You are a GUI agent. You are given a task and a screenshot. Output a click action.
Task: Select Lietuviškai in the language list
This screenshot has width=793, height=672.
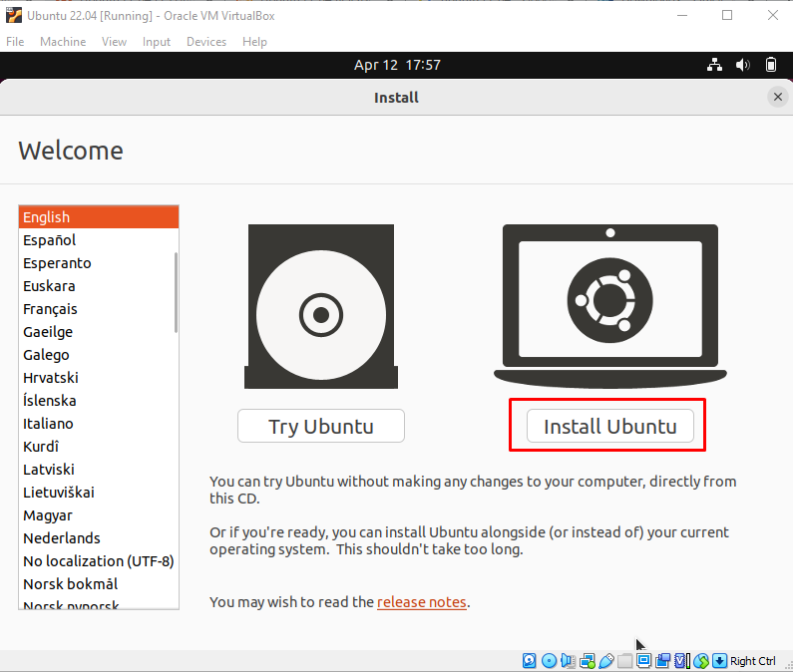tap(99, 492)
